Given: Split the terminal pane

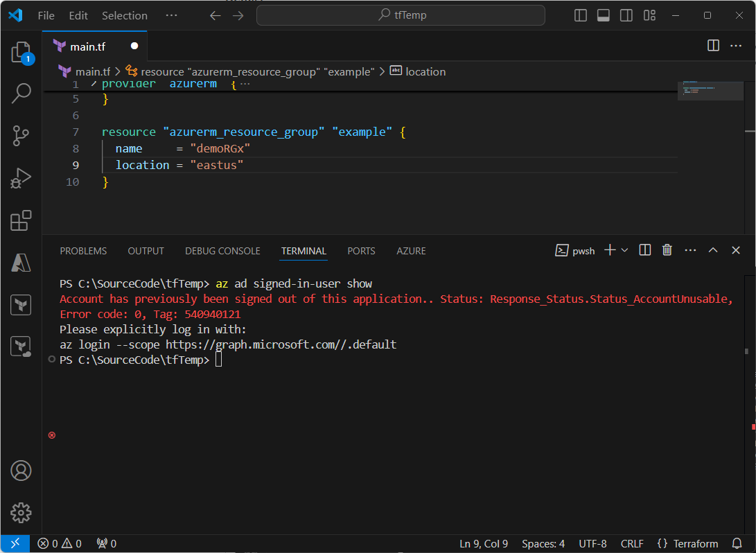Looking at the screenshot, I should [x=645, y=249].
